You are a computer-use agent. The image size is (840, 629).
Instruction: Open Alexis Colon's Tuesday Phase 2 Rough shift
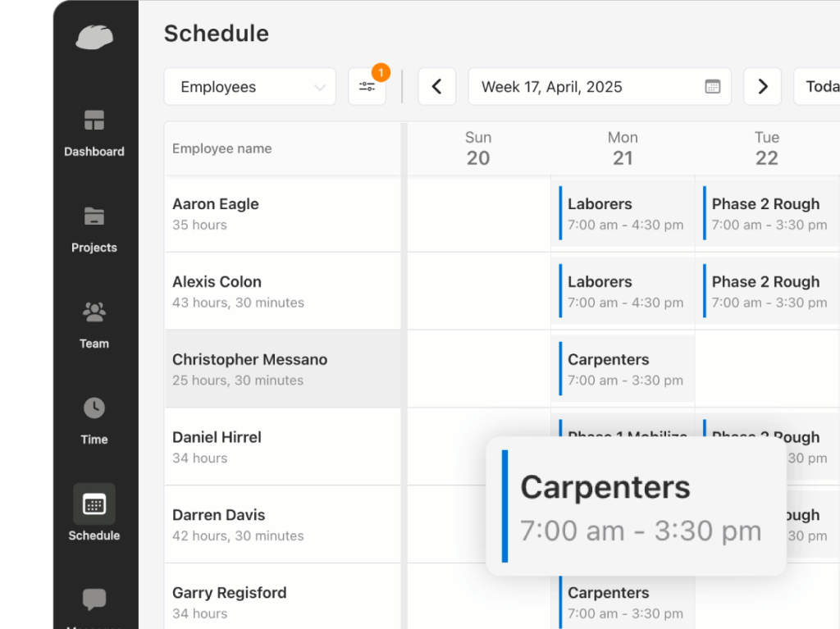767,292
